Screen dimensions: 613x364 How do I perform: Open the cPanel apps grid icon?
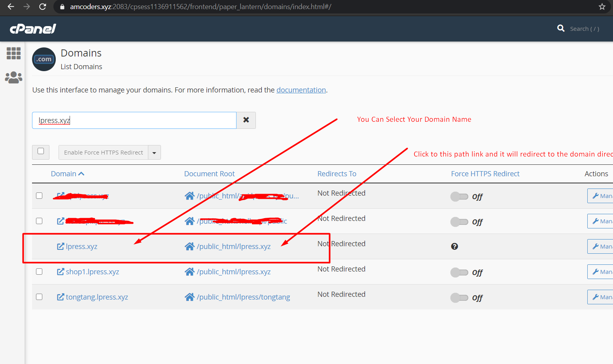click(13, 53)
